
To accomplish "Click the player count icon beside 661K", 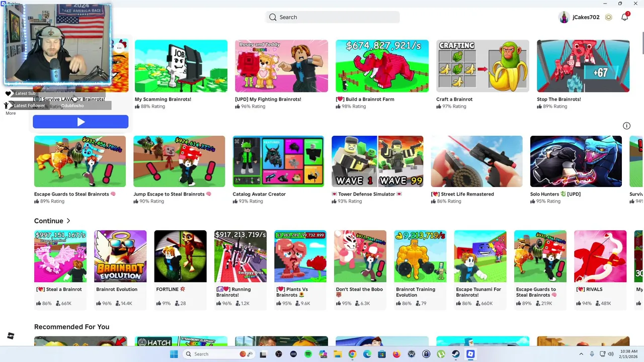I will 58,303.
